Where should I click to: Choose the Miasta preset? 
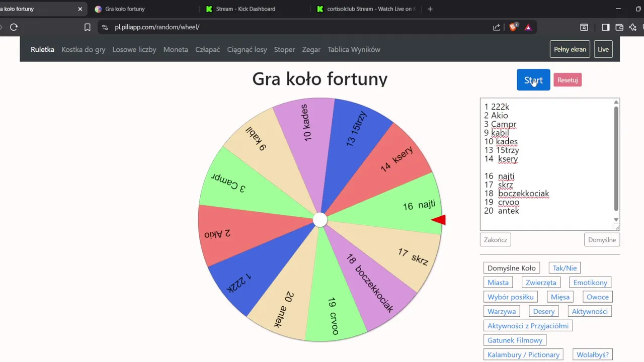498,283
